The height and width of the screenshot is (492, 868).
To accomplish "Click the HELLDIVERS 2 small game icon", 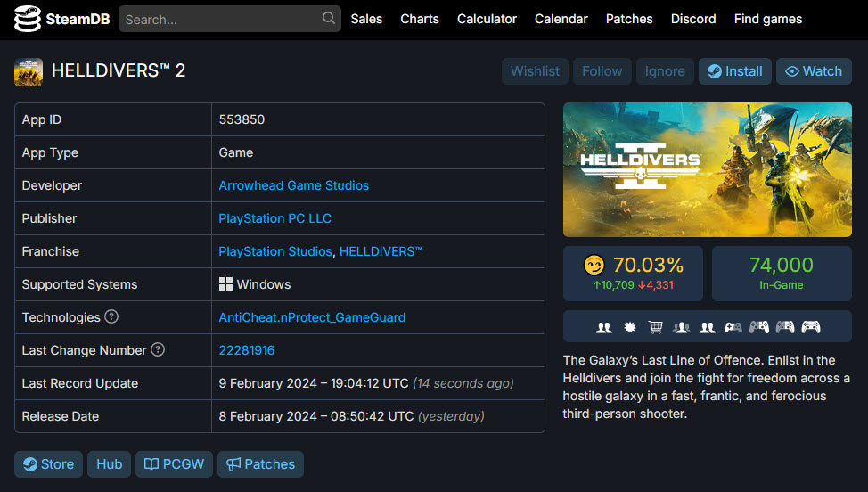I will [29, 72].
